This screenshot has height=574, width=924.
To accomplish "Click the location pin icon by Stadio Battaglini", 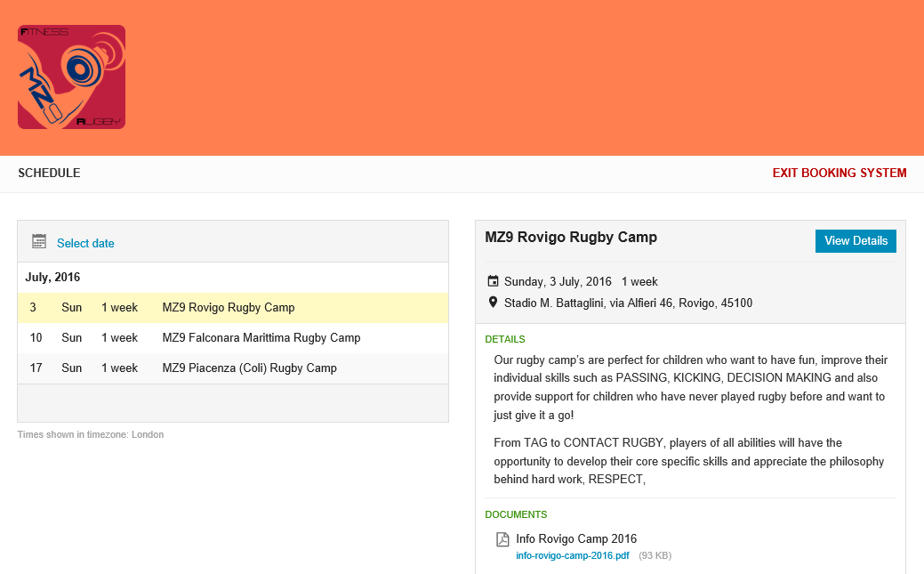I will [x=494, y=303].
